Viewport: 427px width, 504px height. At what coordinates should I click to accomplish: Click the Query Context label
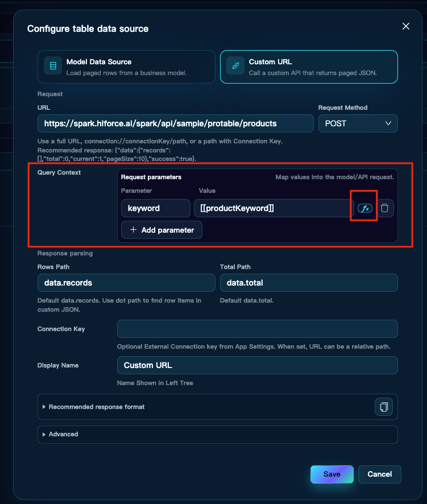59,172
